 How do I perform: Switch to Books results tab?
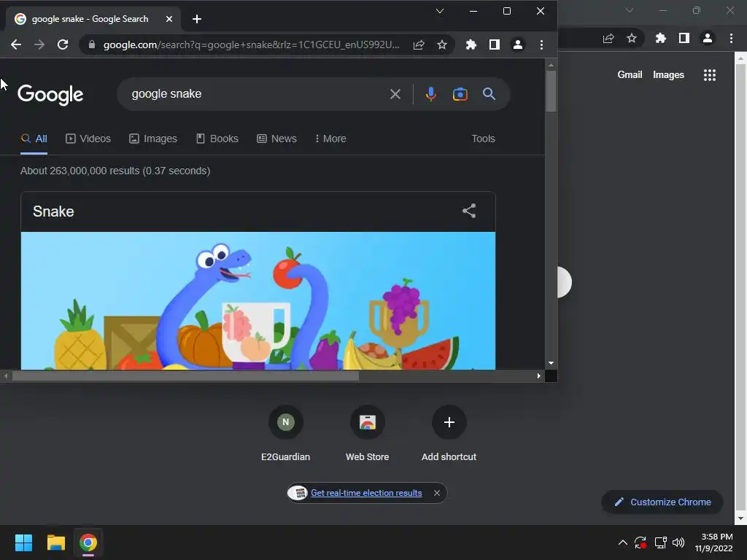[217, 139]
